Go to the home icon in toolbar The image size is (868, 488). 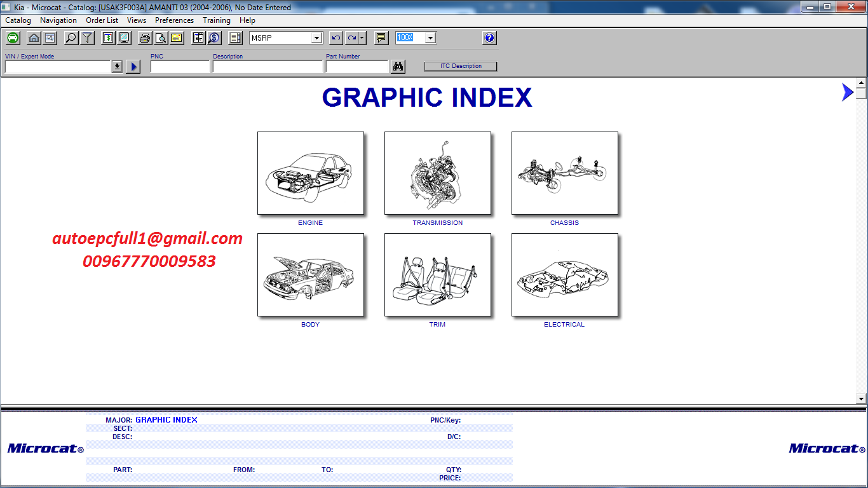(x=34, y=38)
